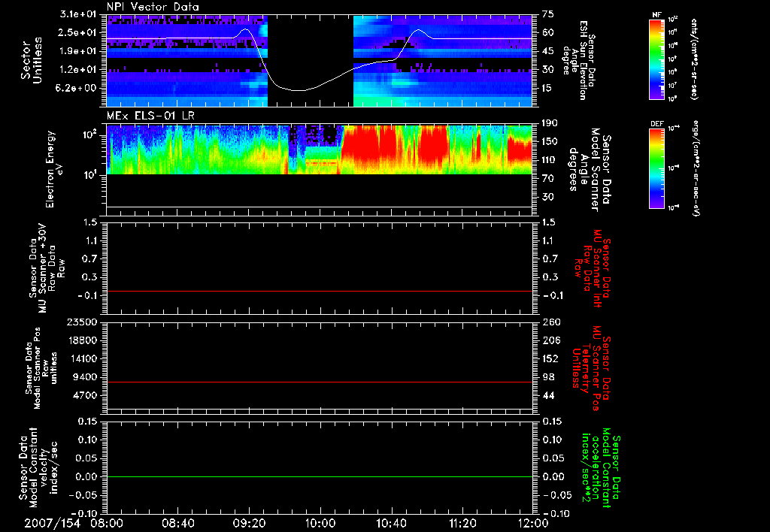Click the '44' telemetry tick label
This screenshot has height=532, width=770.
[548, 395]
